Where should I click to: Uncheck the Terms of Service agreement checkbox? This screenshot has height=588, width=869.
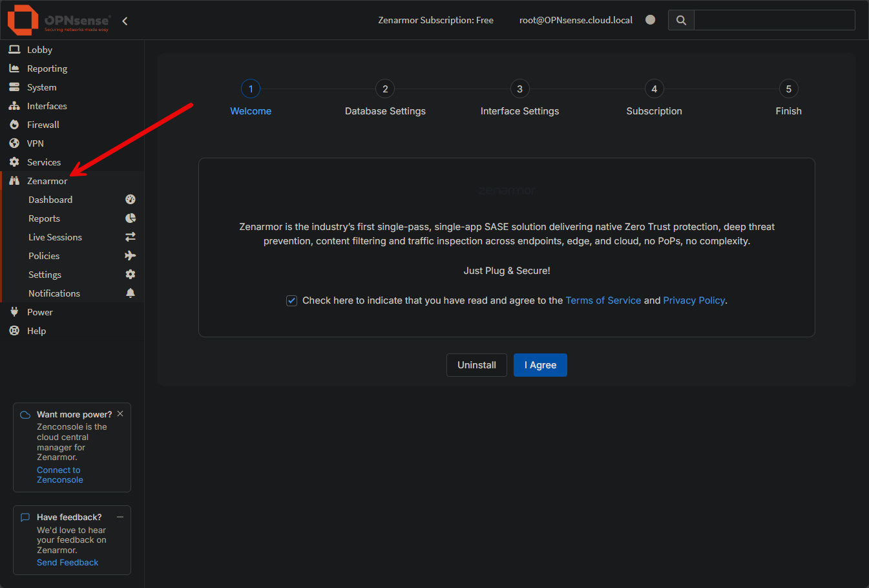[x=291, y=300]
